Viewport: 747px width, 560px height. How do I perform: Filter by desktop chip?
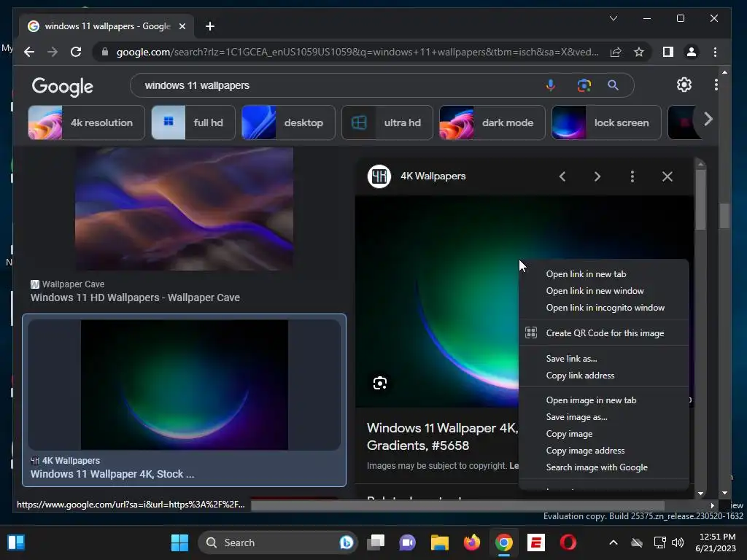(288, 122)
